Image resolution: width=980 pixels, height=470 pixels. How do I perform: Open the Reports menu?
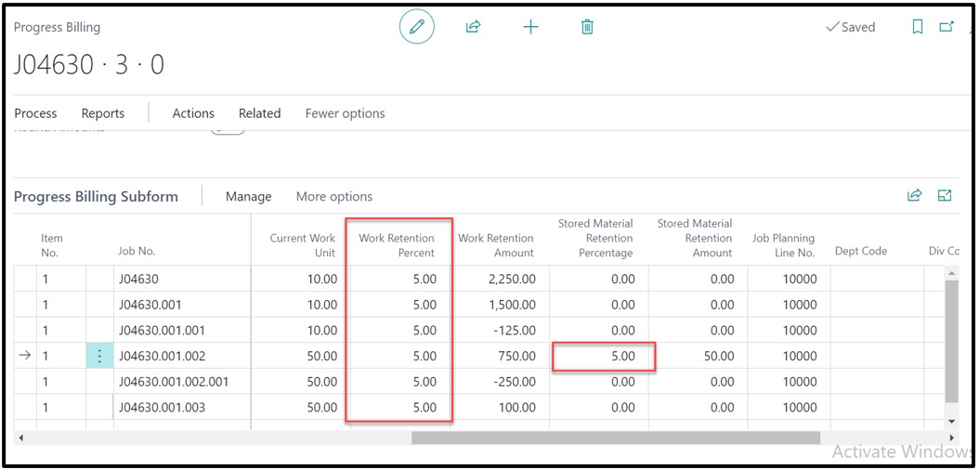102,113
